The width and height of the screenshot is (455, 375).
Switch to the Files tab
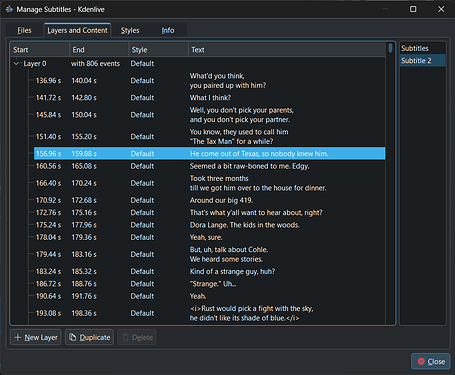click(x=24, y=30)
